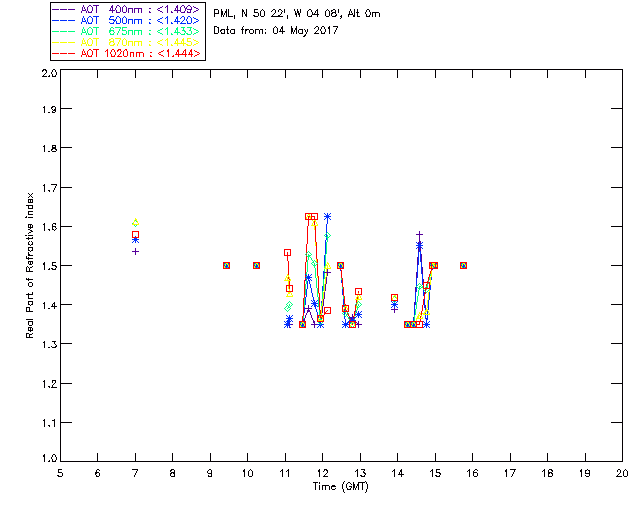Screen dimensions: 640x512
Task: Click the 2.0 y-axis tick label
Action: 49,73
